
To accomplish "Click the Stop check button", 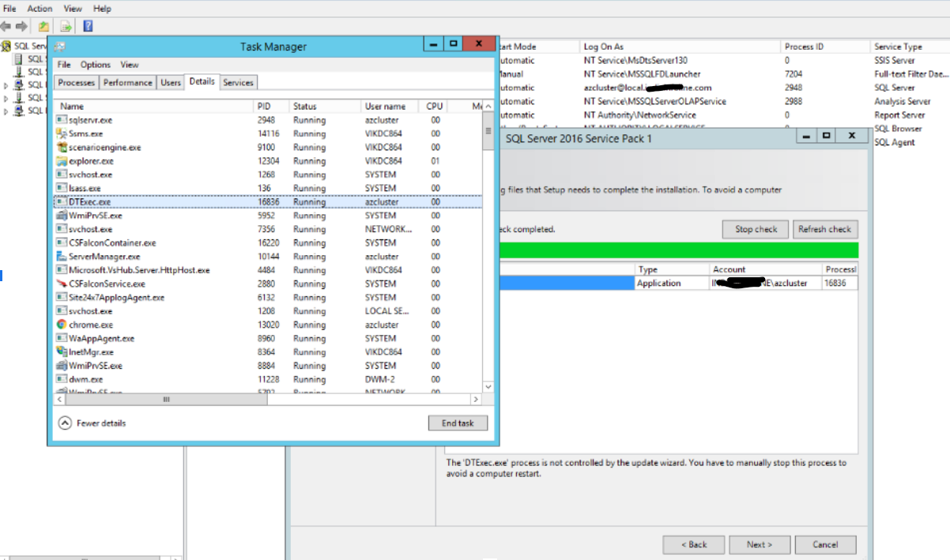I will (x=756, y=229).
